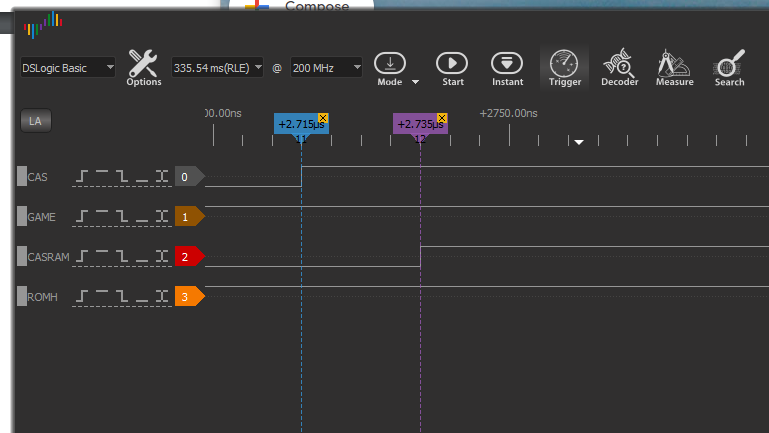769x433 pixels.
Task: Select the CAS channel name
Action: coord(38,177)
